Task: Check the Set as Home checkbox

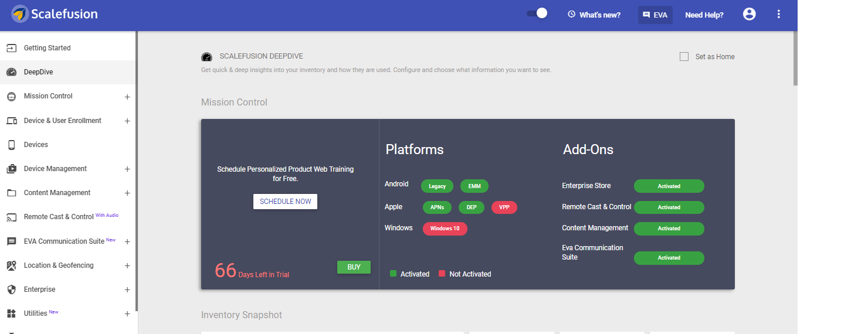Action: point(684,57)
